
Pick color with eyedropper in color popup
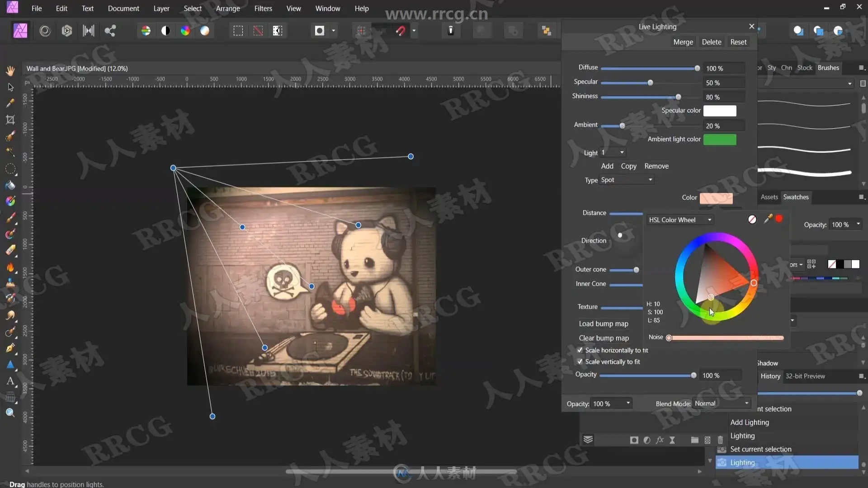click(768, 219)
